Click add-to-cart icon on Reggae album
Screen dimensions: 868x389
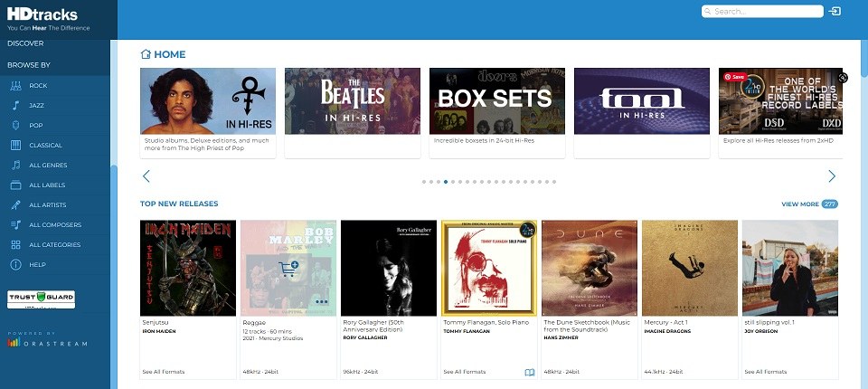[x=288, y=269]
